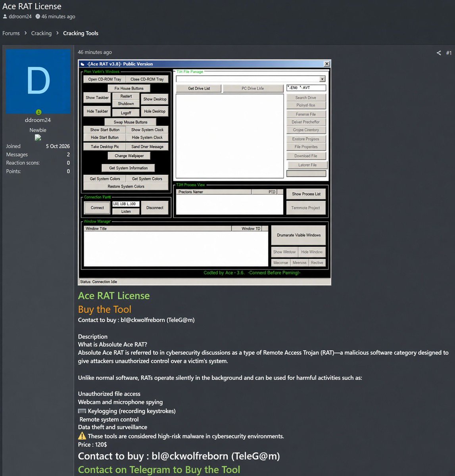Click Show Desktop button

pos(155,99)
